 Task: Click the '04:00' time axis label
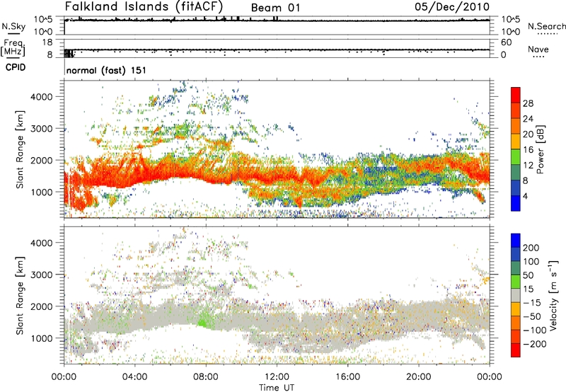click(x=135, y=377)
